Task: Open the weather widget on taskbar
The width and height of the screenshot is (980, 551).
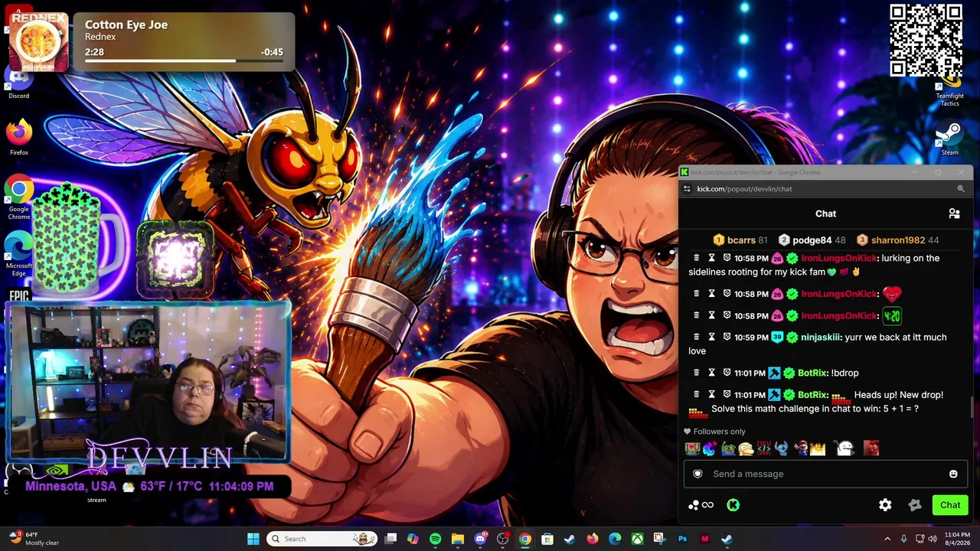Action: (x=34, y=539)
